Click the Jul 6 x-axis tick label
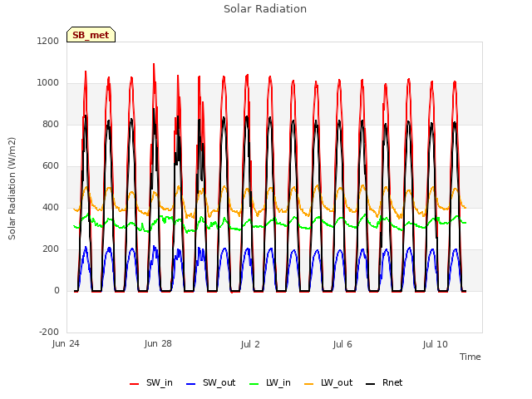This screenshot has width=532, height=399. coord(342,344)
